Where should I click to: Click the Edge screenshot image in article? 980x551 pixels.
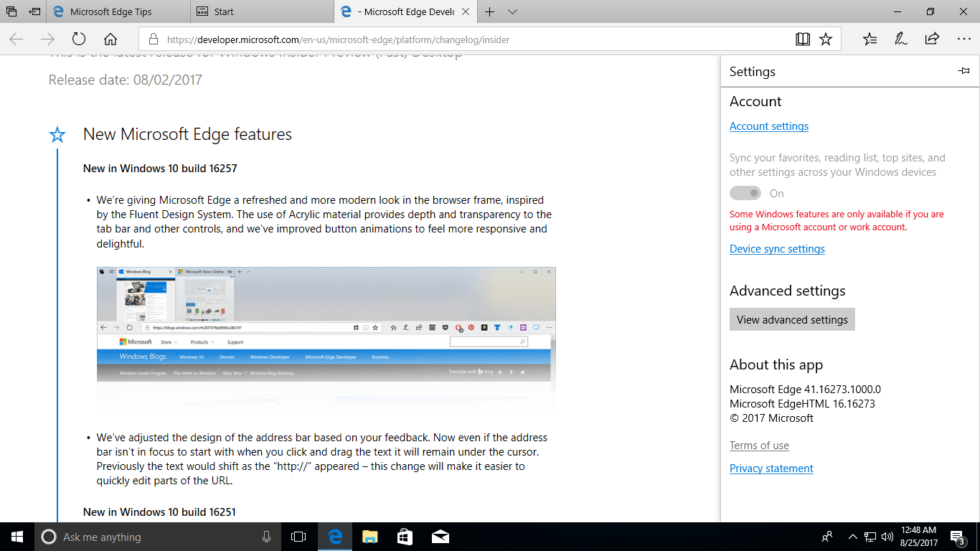point(326,341)
